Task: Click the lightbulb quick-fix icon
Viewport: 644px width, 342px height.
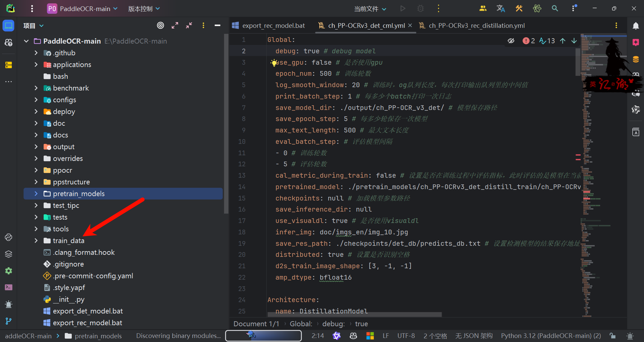Action: 274,63
